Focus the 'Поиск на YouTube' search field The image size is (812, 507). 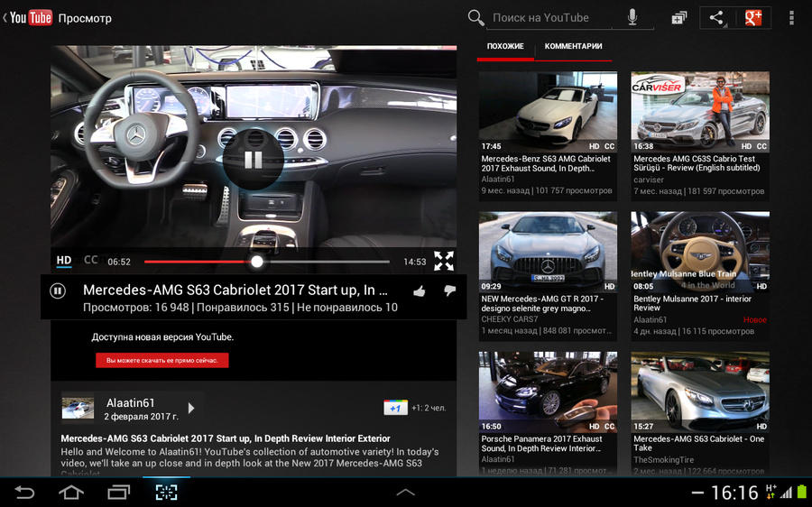[x=550, y=18]
